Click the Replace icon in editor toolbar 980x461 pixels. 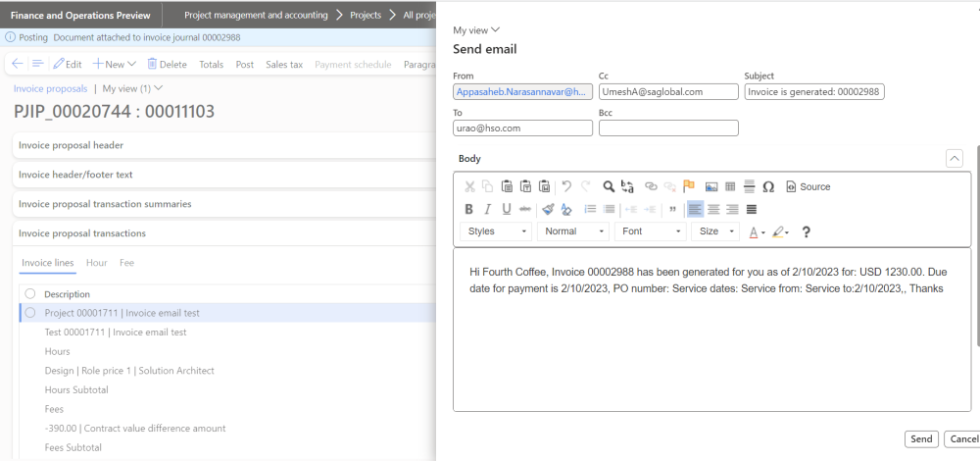[627, 186]
